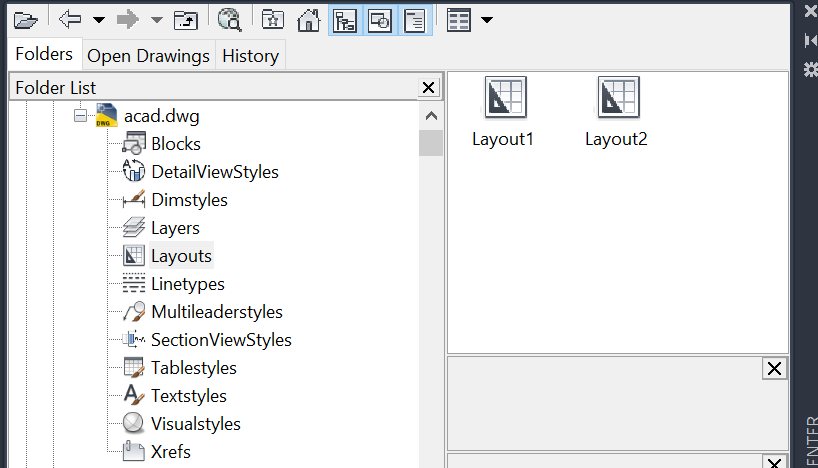Click the DetailViewStyles icon

134,171
